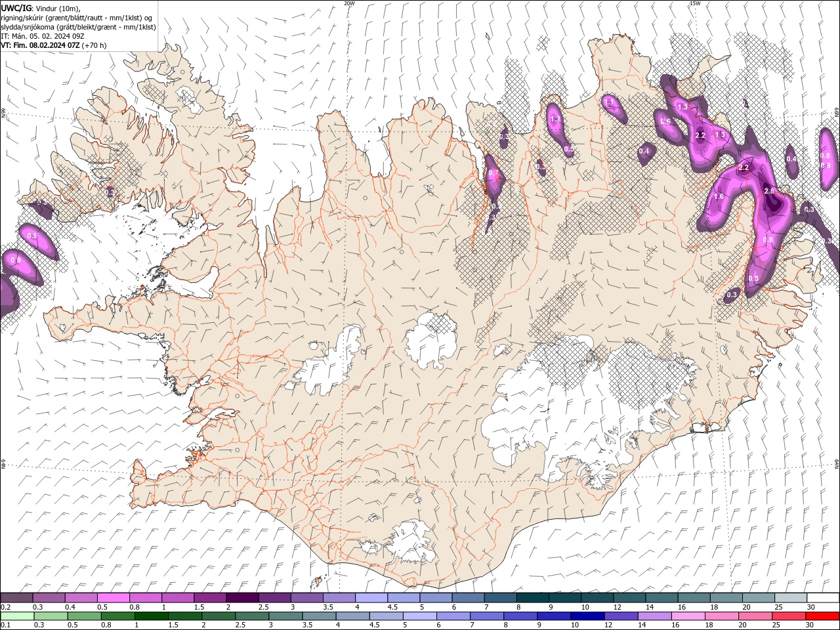Click the top-row swatch between 6 and 7

(468, 598)
